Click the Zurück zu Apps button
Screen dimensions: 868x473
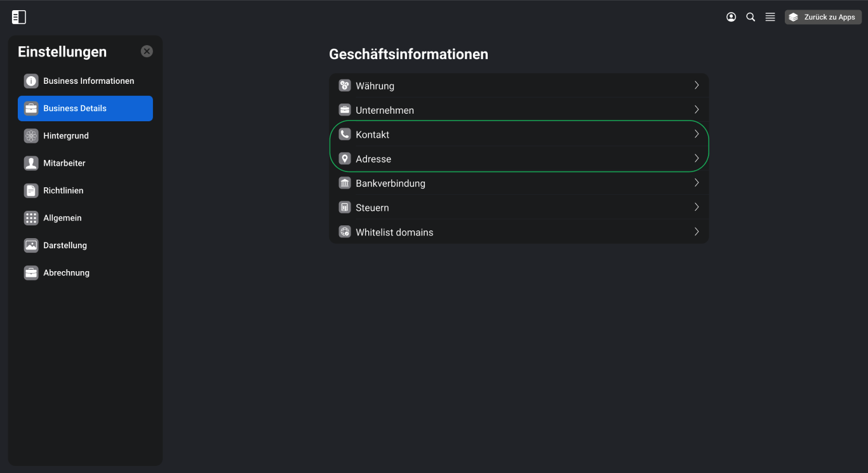823,17
